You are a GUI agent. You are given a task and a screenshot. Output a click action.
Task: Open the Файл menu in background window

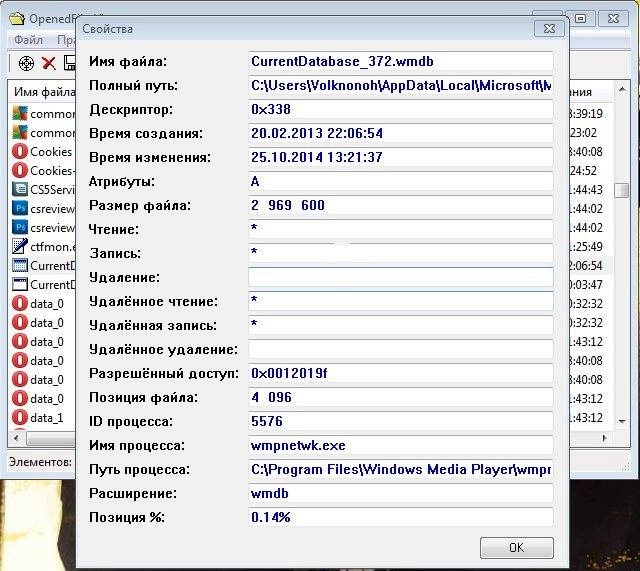click(x=28, y=40)
